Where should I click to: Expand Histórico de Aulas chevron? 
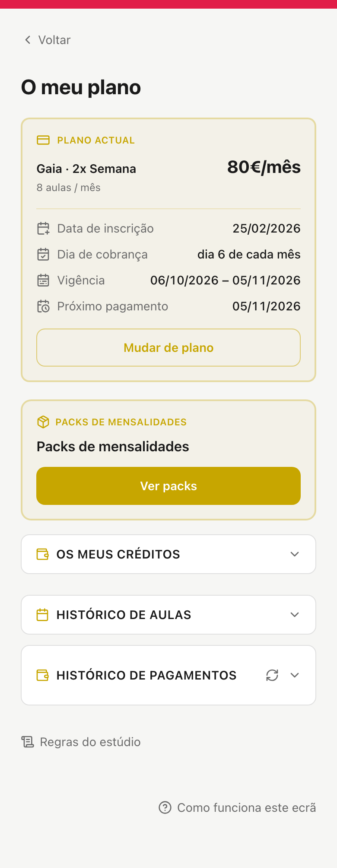(295, 615)
